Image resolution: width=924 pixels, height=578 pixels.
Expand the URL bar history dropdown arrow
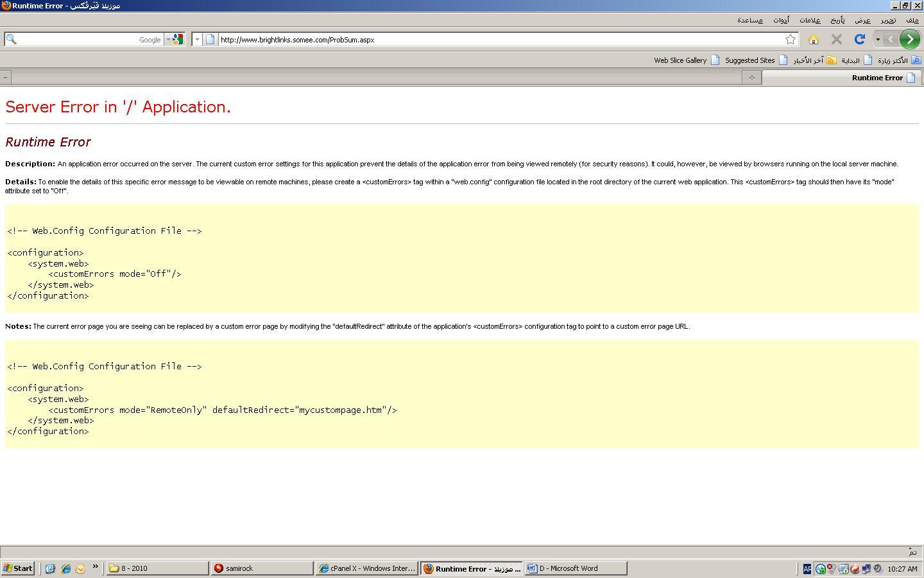pyautogui.click(x=197, y=39)
